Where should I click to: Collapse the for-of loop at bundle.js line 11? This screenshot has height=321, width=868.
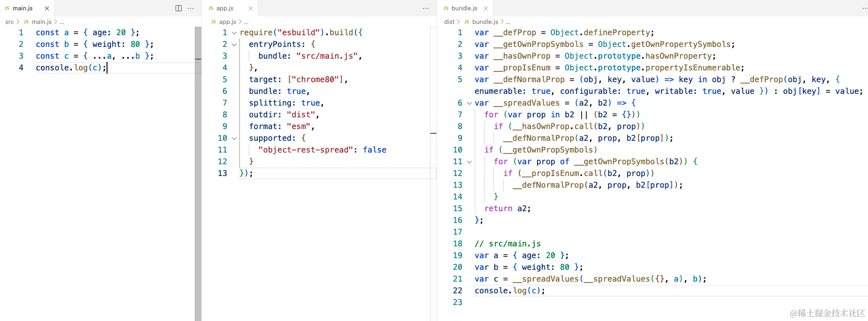469,162
